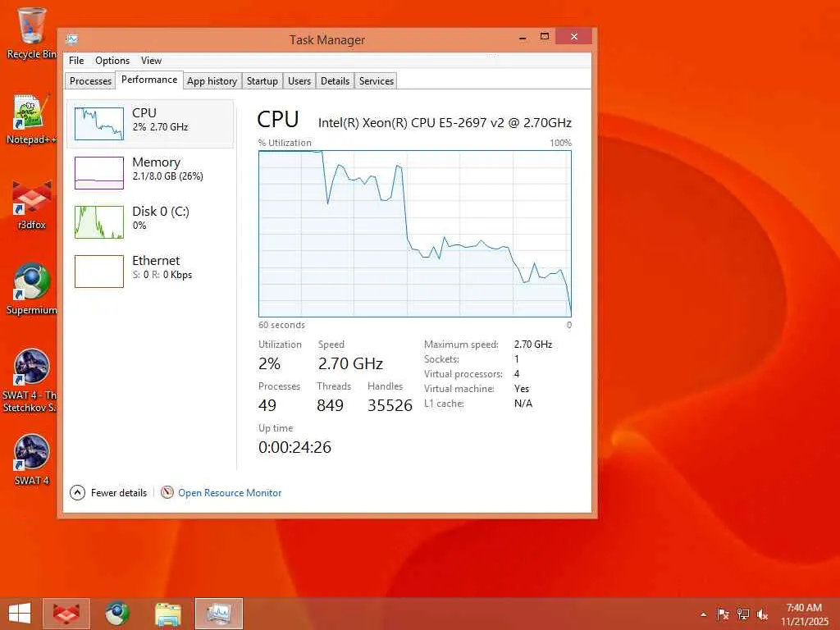
Task: Click the Handles value 35526
Action: pos(390,405)
